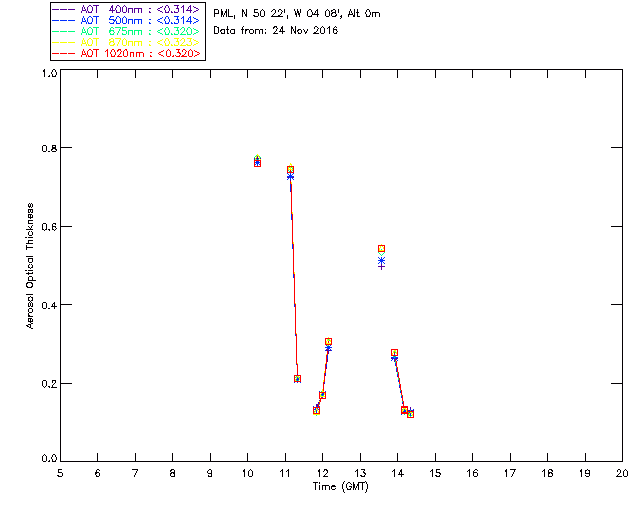
Task: Click the red dashed line sample in legend
Action: 64,53
